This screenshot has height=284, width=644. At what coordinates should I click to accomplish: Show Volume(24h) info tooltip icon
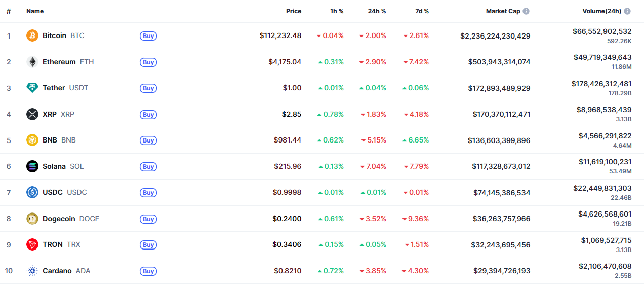627,11
